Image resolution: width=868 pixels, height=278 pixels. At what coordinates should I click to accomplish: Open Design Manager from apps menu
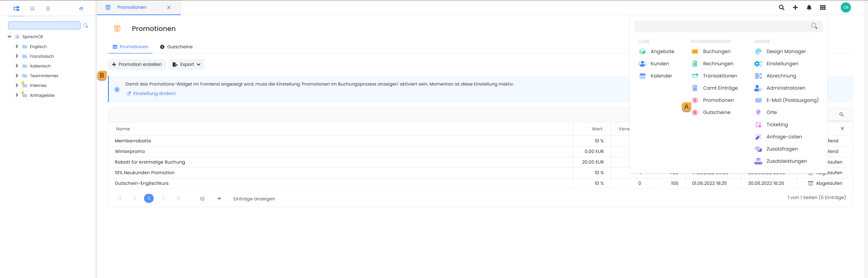(786, 51)
